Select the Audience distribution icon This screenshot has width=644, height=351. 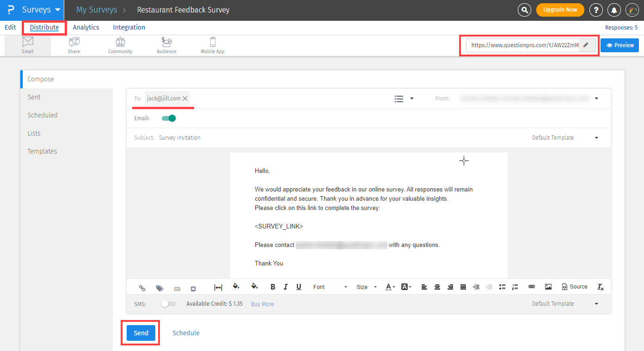point(166,45)
